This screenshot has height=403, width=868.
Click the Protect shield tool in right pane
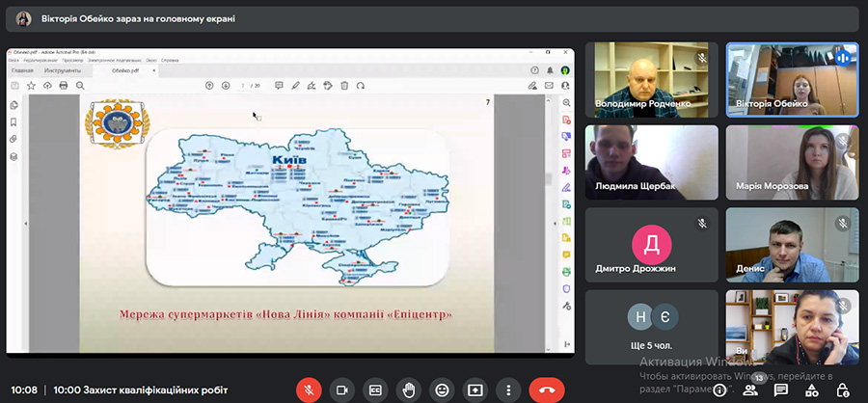click(x=566, y=288)
